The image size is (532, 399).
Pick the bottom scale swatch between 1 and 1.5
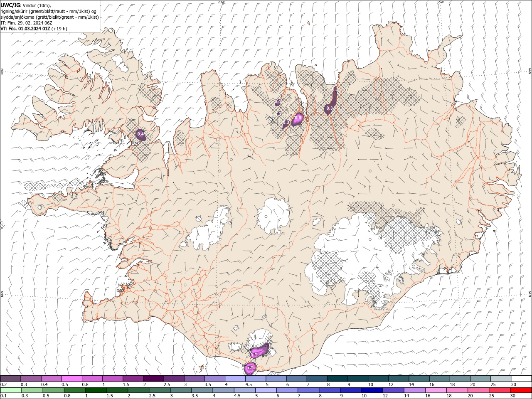(96, 390)
